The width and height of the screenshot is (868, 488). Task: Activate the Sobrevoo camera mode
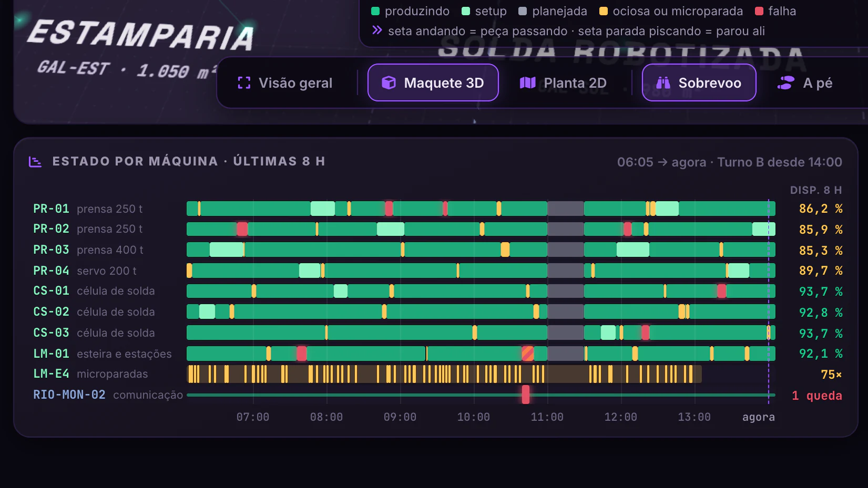coord(699,83)
